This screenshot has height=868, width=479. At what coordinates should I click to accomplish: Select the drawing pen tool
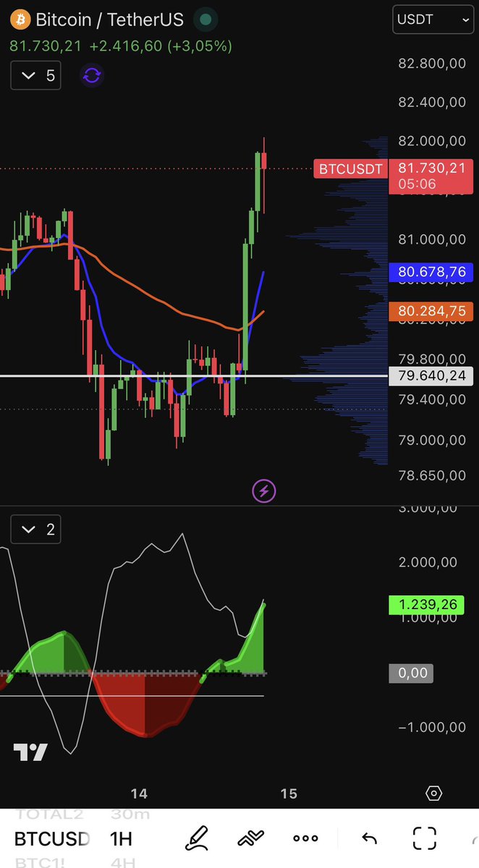pos(197,839)
